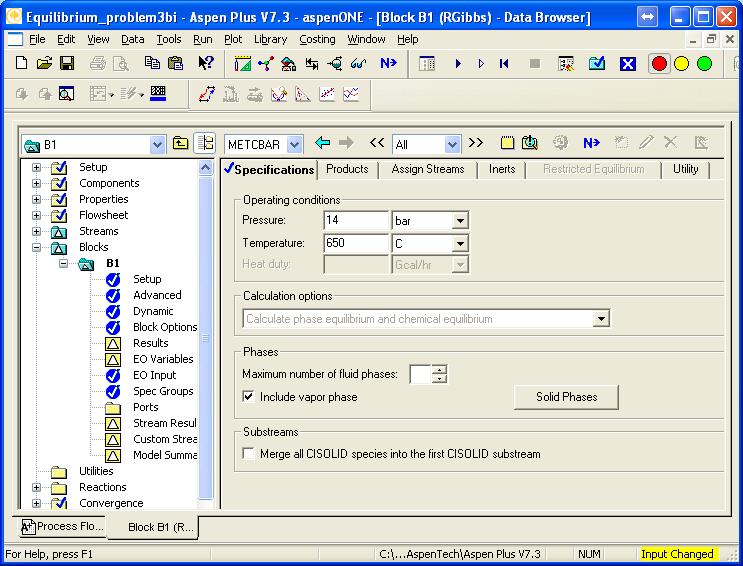Click the toolbar Next (N>) icon

pos(388,63)
